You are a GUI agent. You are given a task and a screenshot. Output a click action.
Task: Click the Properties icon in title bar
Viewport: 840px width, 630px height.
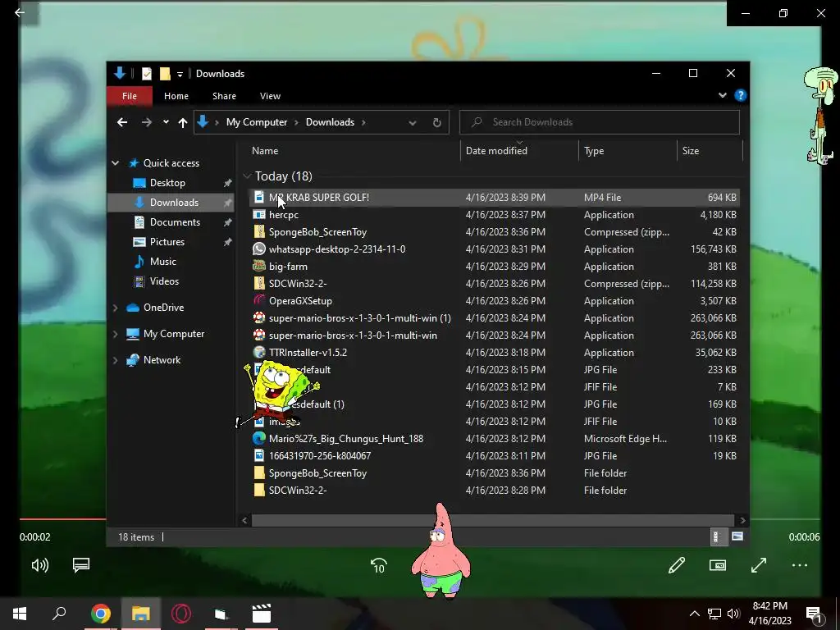point(147,74)
